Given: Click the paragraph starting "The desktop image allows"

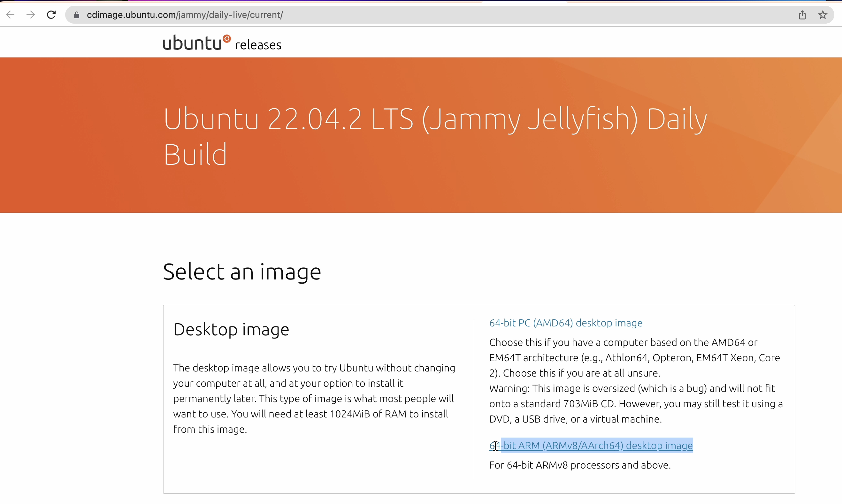Looking at the screenshot, I should [314, 398].
